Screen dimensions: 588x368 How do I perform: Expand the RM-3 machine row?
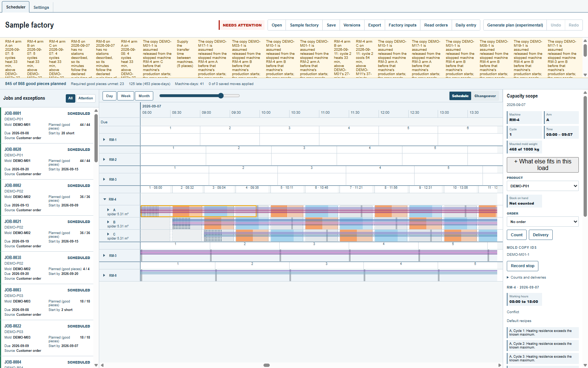click(x=104, y=180)
